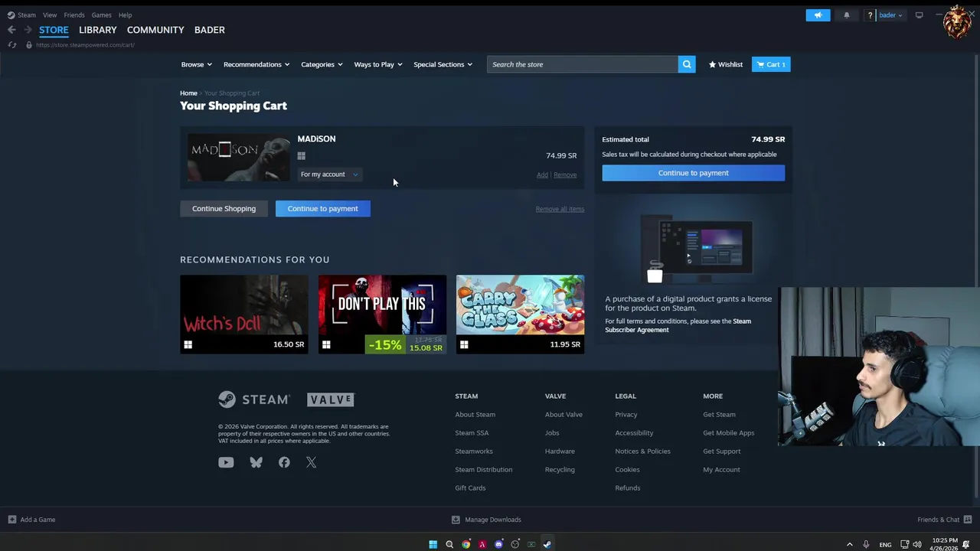Click the forward navigation arrow
Viewport: 980px width, 551px height.
[x=28, y=30]
